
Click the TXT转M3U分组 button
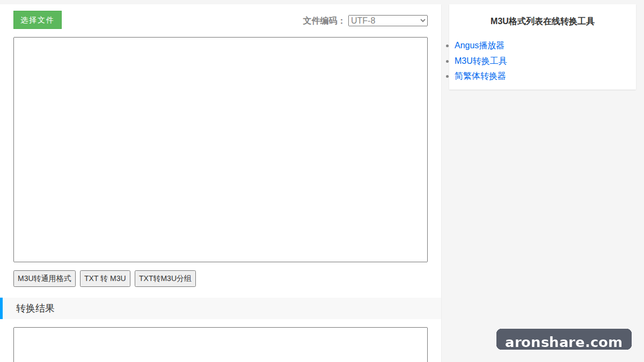[165, 279]
